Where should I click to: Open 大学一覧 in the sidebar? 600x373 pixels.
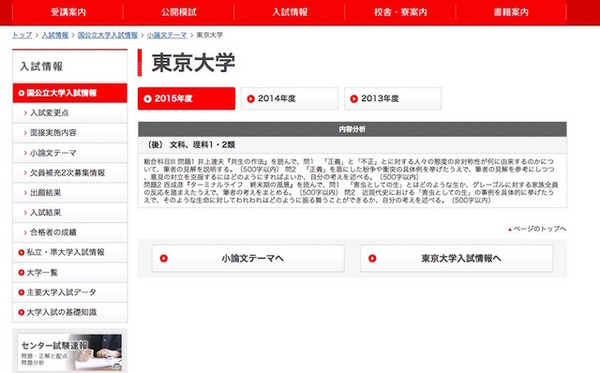pos(70,272)
